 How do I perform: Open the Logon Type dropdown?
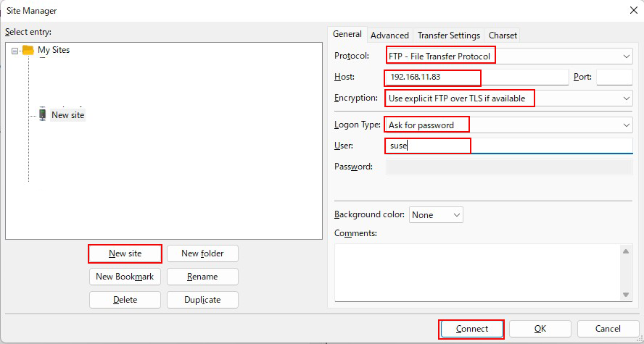(509, 125)
